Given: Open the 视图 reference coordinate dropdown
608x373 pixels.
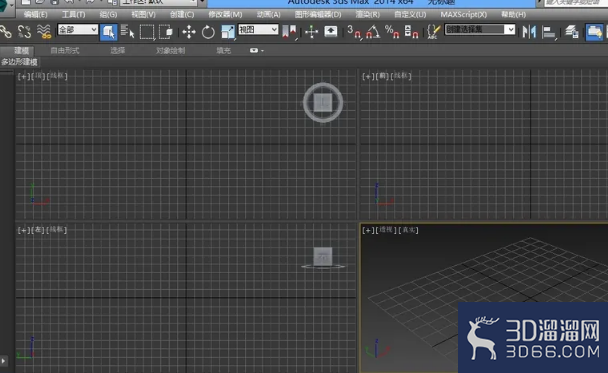Looking at the screenshot, I should [x=258, y=29].
